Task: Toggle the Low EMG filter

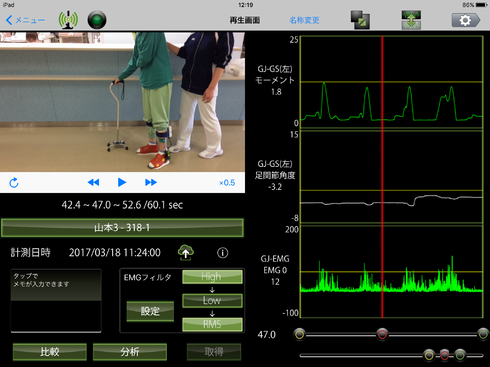Action: click(x=212, y=300)
